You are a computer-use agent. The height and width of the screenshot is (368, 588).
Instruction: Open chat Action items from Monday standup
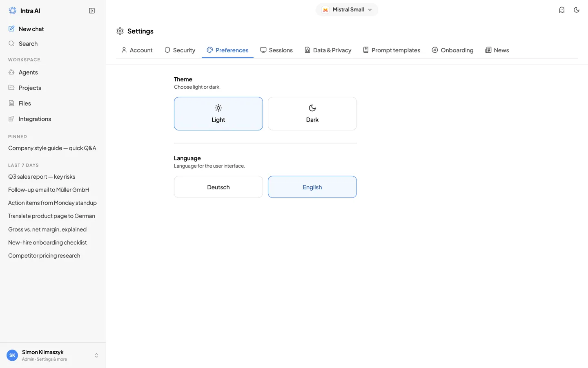(53, 203)
